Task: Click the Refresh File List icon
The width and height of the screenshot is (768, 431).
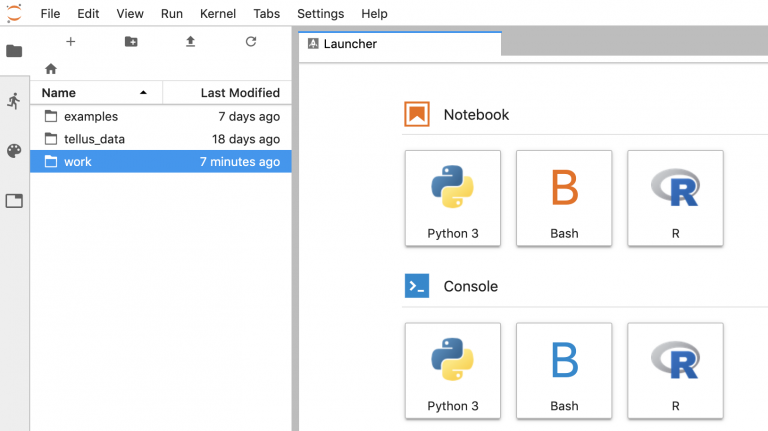Action: click(251, 42)
